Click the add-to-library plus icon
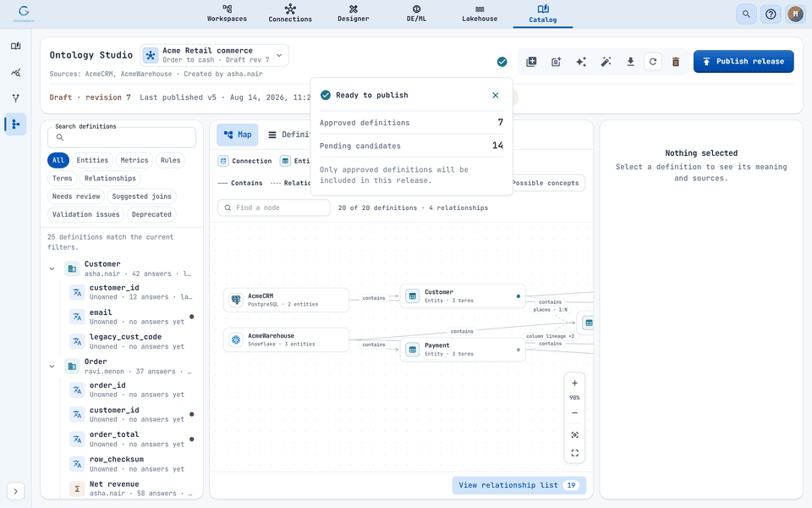This screenshot has height=508, width=812. tap(531, 62)
